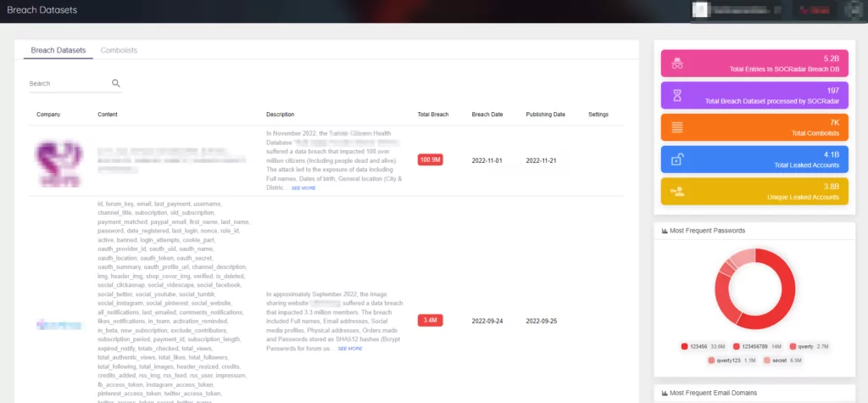Expand SEE MORE in health database description
The height and width of the screenshot is (403, 868).
tap(303, 188)
